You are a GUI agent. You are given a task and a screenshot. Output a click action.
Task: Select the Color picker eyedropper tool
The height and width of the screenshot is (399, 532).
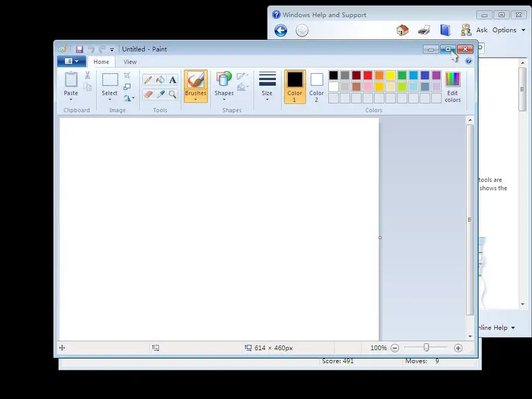click(160, 94)
